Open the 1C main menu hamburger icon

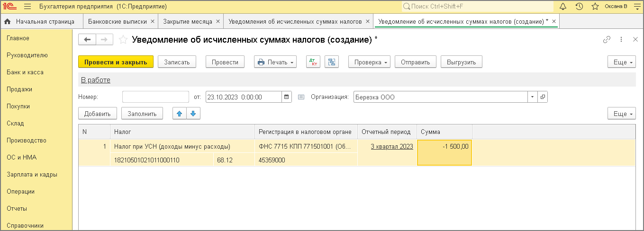pyautogui.click(x=27, y=7)
